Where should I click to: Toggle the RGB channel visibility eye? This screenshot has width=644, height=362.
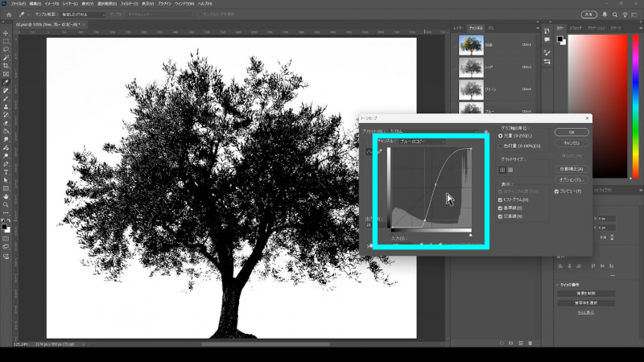pos(455,45)
